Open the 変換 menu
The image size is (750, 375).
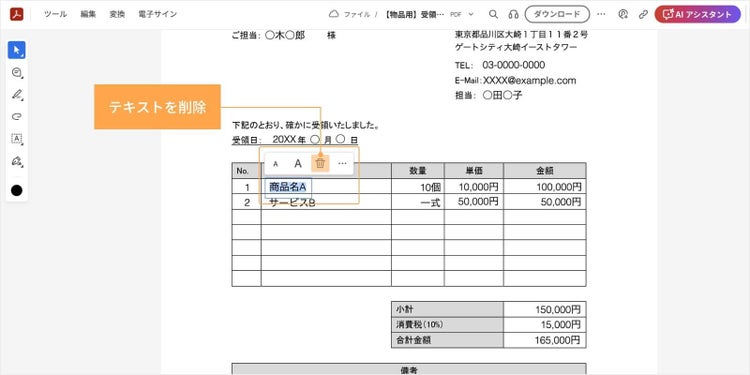pyautogui.click(x=117, y=14)
